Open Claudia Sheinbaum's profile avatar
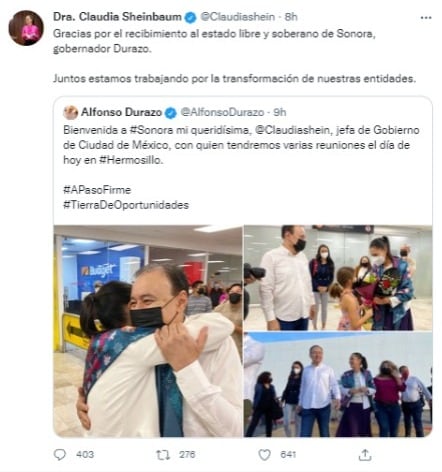Image resolution: width=442 pixels, height=472 pixels. point(26,28)
